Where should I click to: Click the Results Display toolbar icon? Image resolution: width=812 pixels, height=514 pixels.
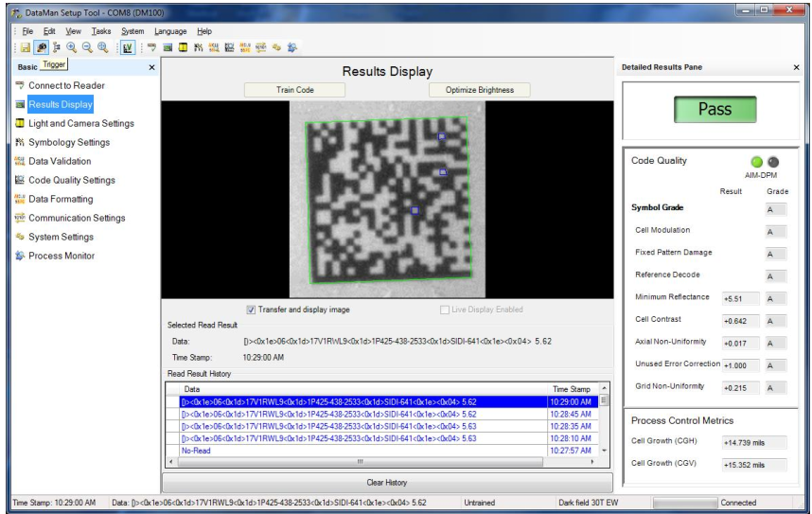168,47
